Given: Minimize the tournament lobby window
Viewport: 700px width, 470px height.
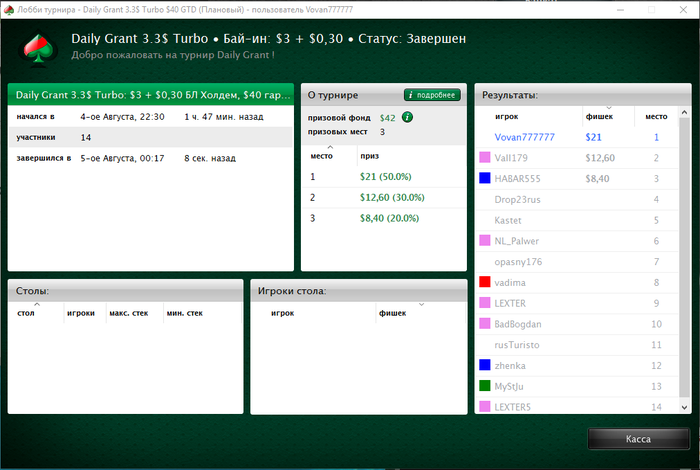Looking at the screenshot, I should pyautogui.click(x=620, y=9).
